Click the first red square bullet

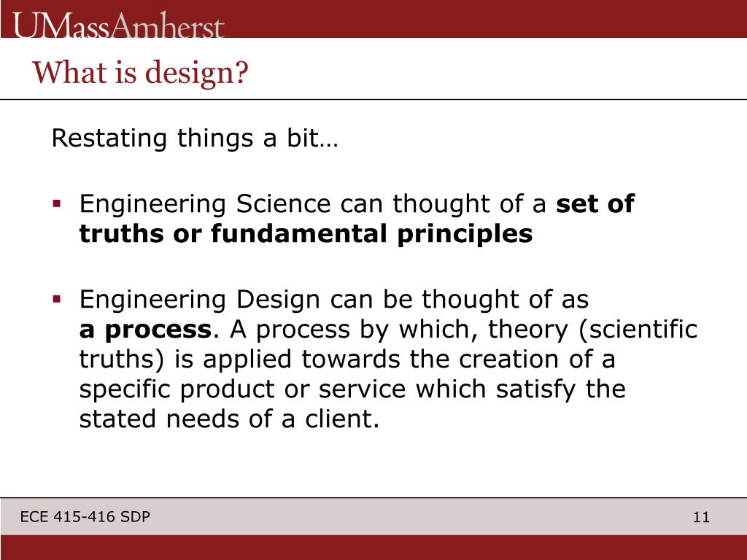click(57, 204)
